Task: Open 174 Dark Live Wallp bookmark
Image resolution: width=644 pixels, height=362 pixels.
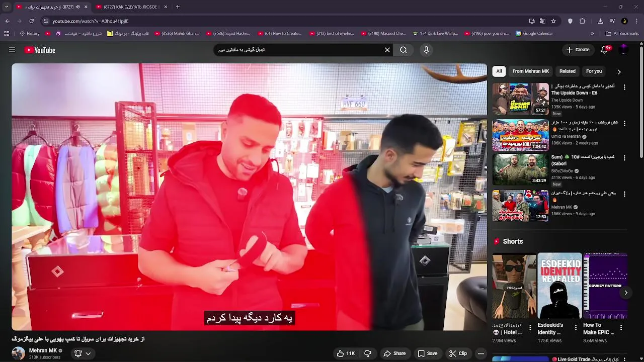Action: tap(435, 34)
